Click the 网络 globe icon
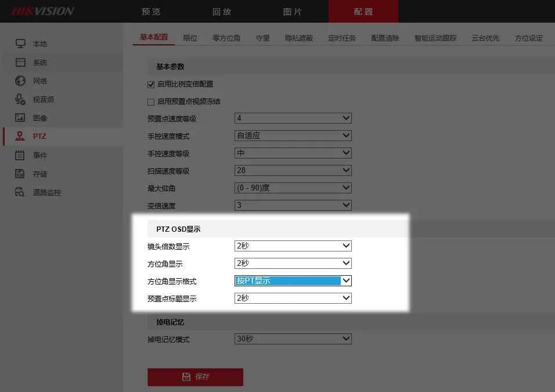 click(x=20, y=81)
